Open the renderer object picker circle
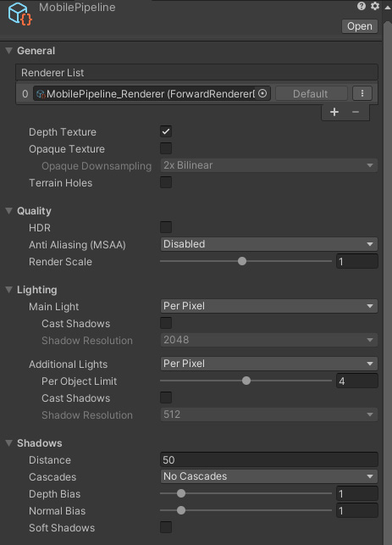This screenshot has width=392, height=545. (262, 93)
